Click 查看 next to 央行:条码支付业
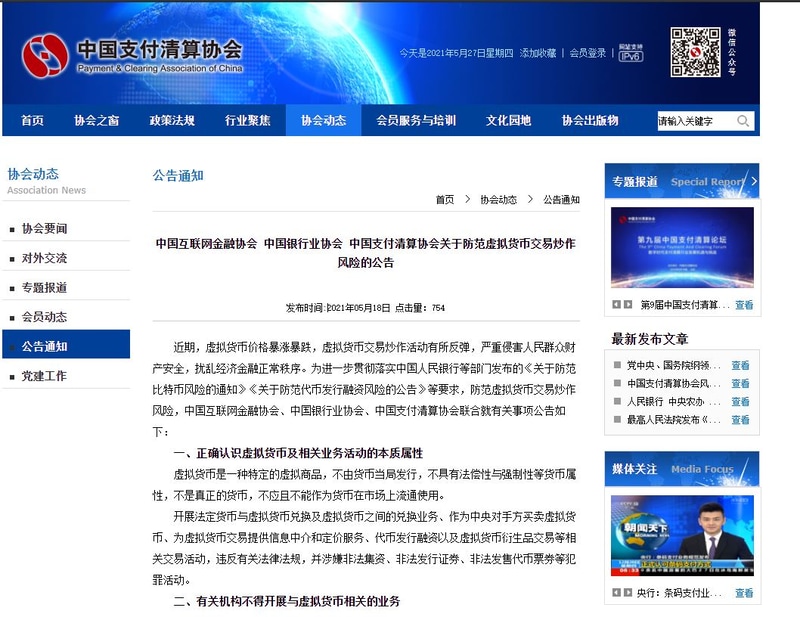The image size is (800, 617). coord(744,593)
